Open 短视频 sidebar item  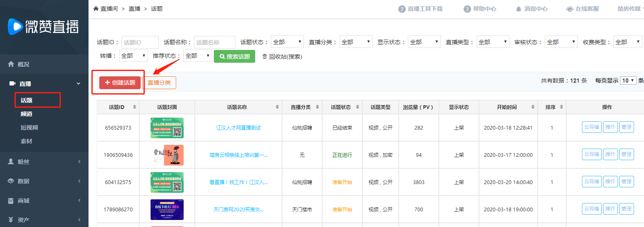pos(29,128)
